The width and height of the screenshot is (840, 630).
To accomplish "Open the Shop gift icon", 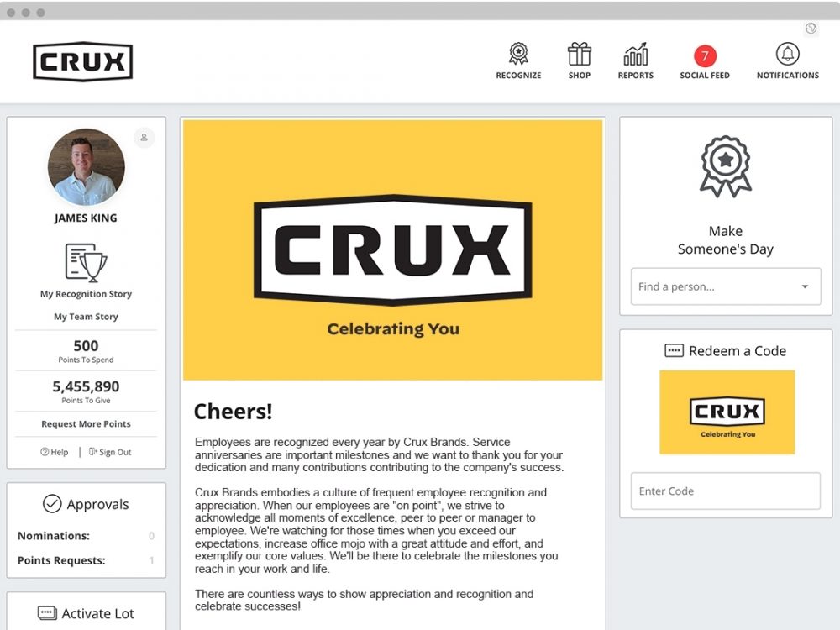I will (x=579, y=54).
